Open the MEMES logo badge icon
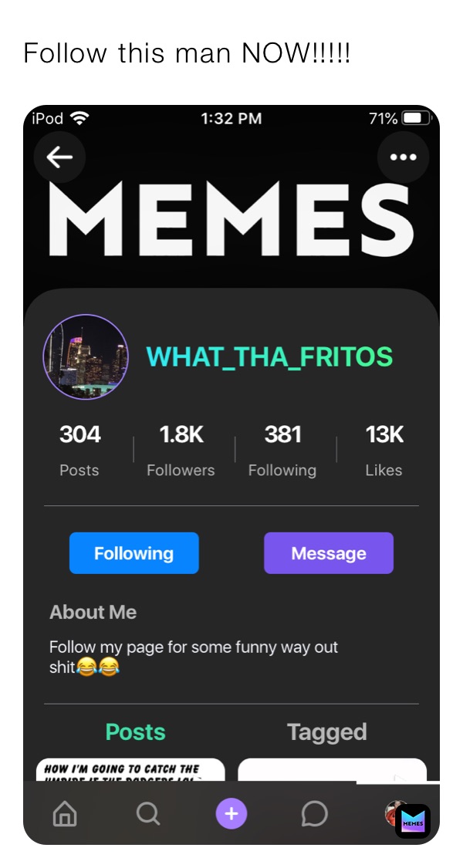 (x=413, y=822)
